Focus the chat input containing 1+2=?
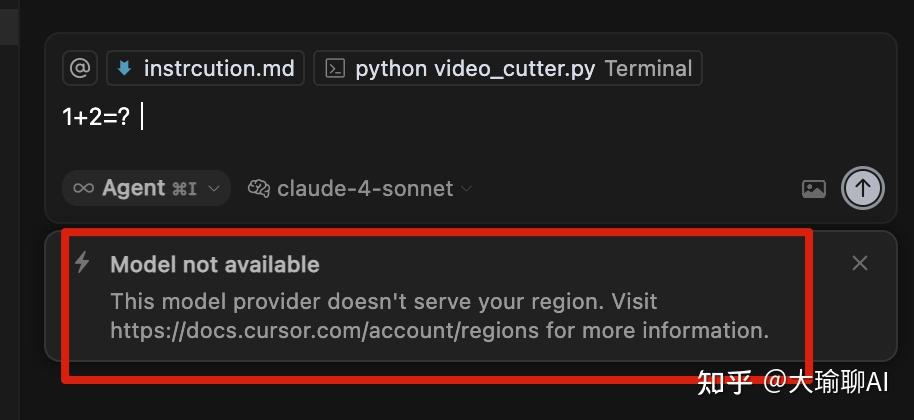914x420 pixels. click(400, 117)
